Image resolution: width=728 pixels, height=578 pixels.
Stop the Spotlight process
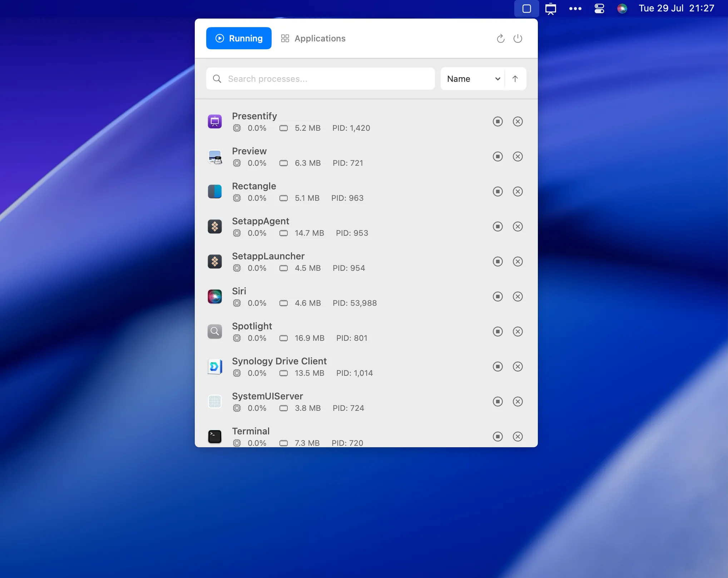(497, 332)
